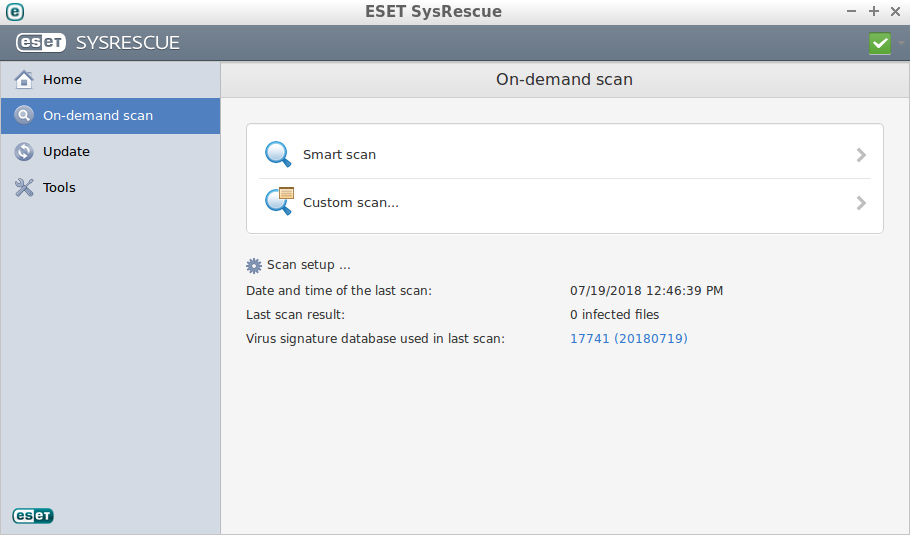The height and width of the screenshot is (535, 910).
Task: Maximize the window with plus button
Action: pyautogui.click(x=873, y=11)
